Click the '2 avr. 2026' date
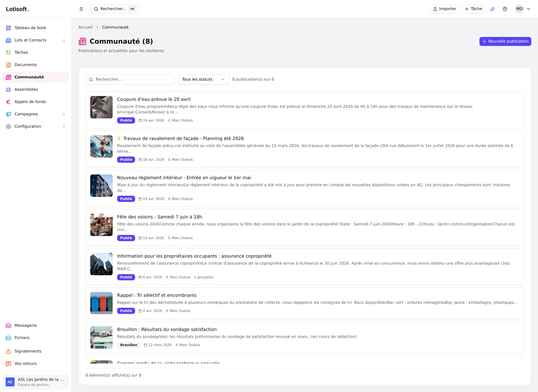538x392 pixels. click(x=152, y=311)
